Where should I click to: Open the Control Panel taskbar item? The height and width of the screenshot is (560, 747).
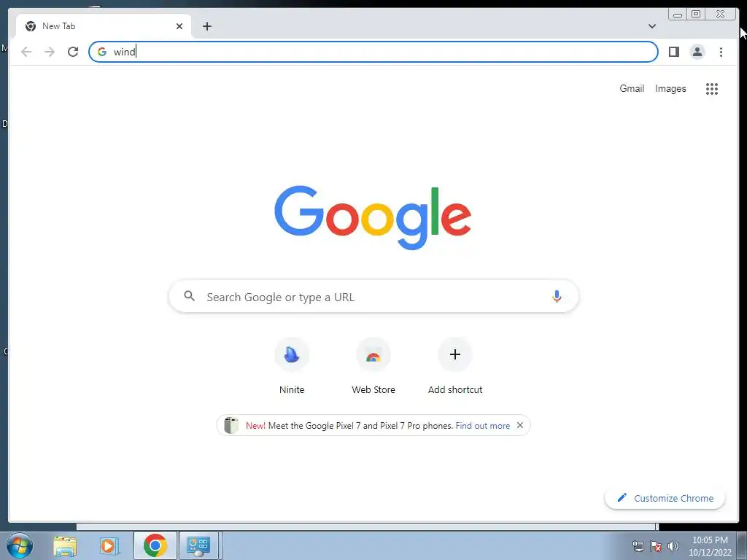(198, 545)
